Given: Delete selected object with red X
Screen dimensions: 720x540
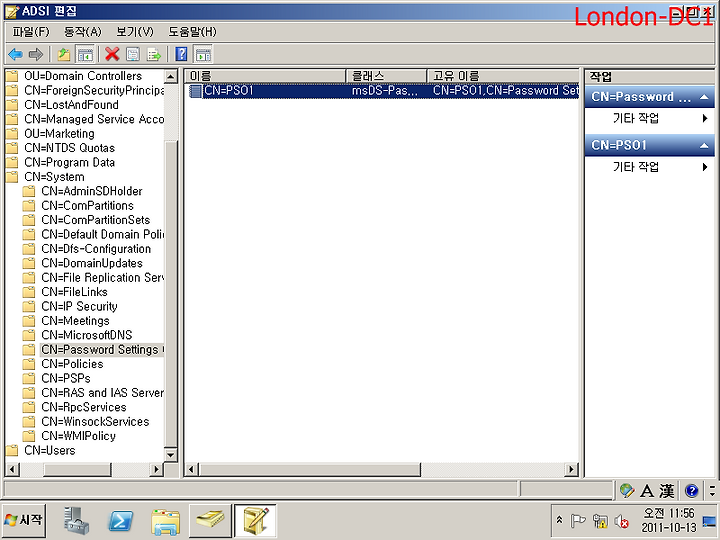Looking at the screenshot, I should click(x=112, y=54).
